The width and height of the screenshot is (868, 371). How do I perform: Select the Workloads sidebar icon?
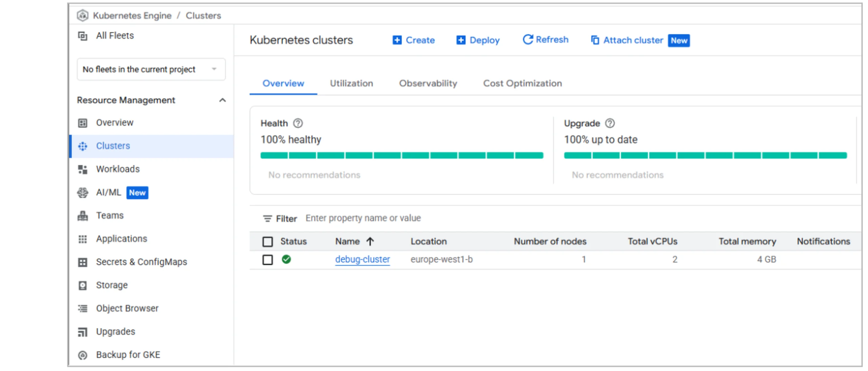(x=83, y=169)
